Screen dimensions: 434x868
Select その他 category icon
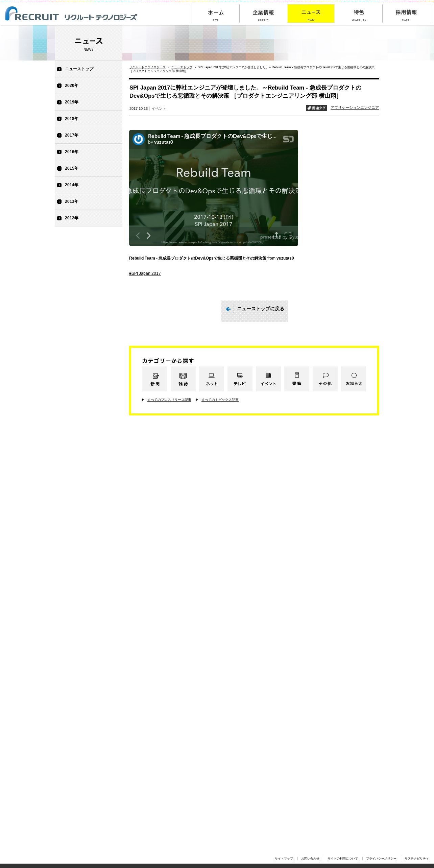pyautogui.click(x=325, y=379)
